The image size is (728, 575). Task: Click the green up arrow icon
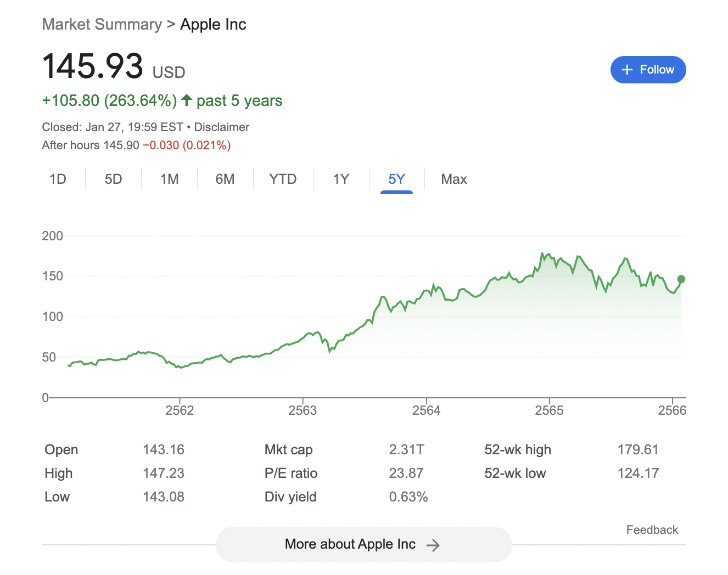(187, 100)
